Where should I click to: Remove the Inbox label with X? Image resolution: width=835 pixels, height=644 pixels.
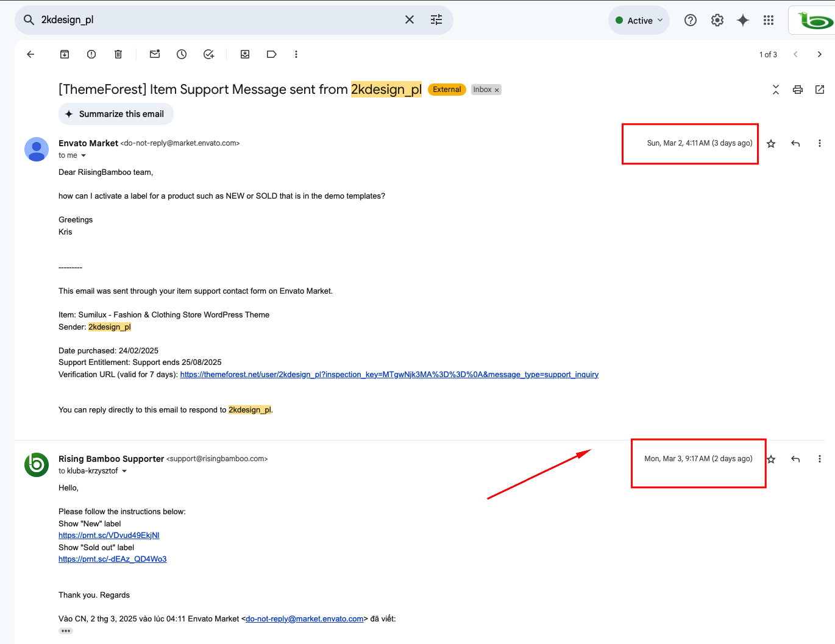(497, 90)
